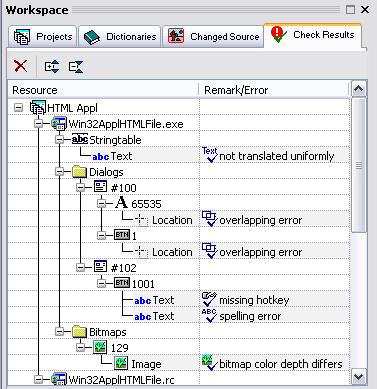
Task: Click the dialog #100 icon
Action: pyautogui.click(x=100, y=187)
